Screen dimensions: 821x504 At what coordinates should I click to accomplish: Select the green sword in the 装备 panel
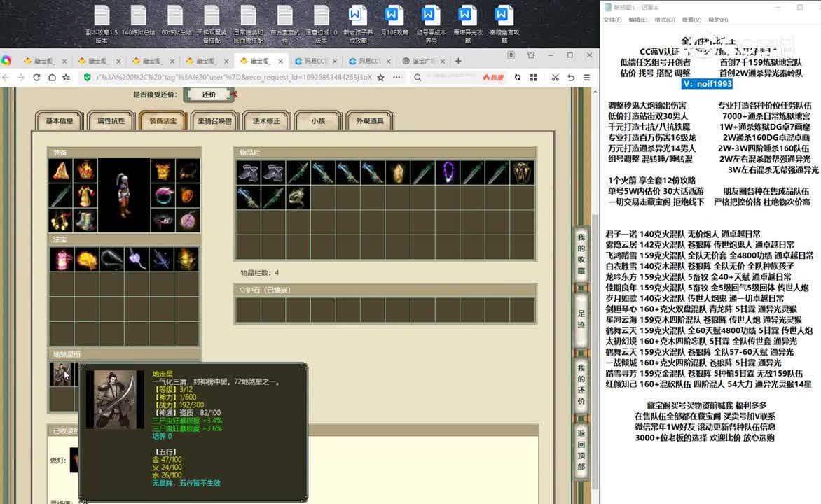61,196
